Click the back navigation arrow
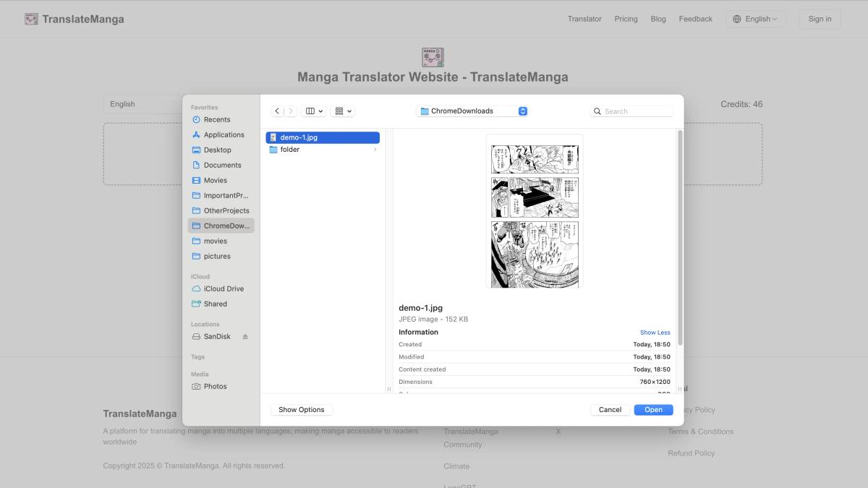The image size is (868, 488). pyautogui.click(x=277, y=111)
